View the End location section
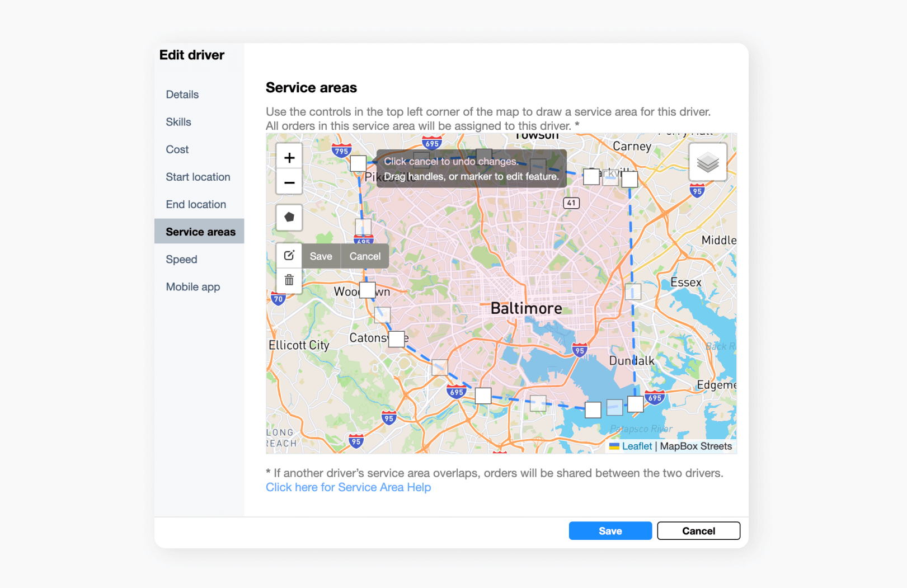This screenshot has height=588, width=907. coord(196,204)
